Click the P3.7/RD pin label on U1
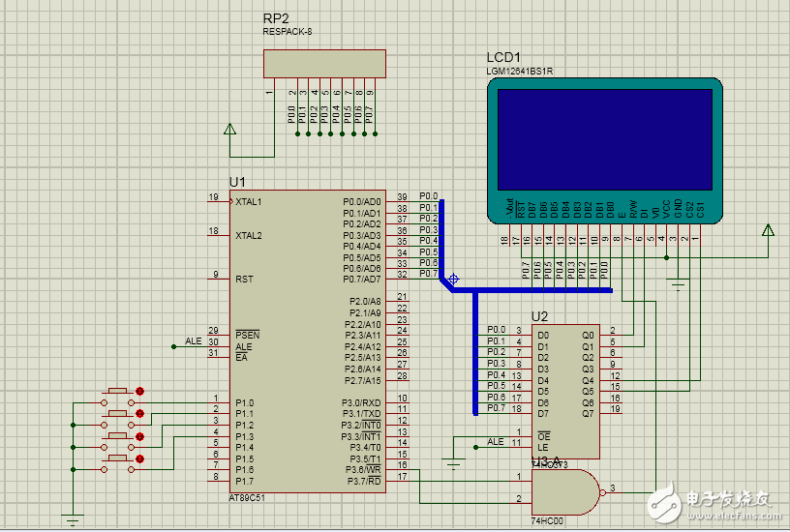 (364, 482)
